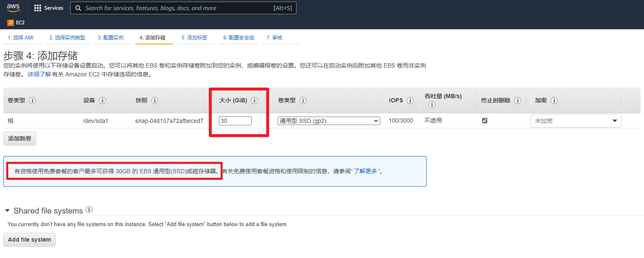
Task: Click the device value /dev/sda1
Action: click(95, 121)
